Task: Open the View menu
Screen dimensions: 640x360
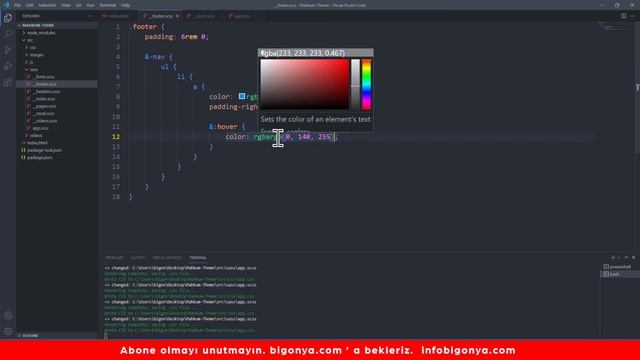Action: (x=66, y=5)
